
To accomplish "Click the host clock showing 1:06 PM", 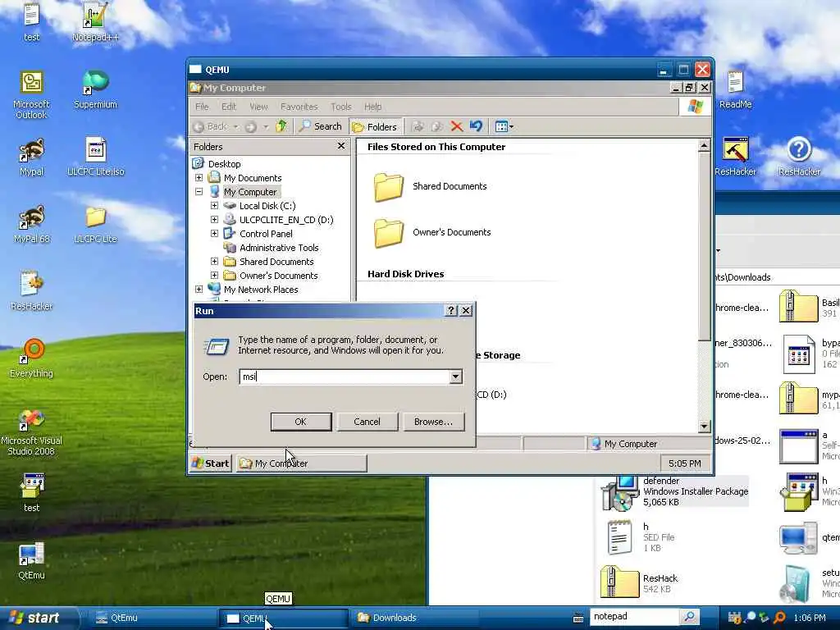I will [810, 618].
